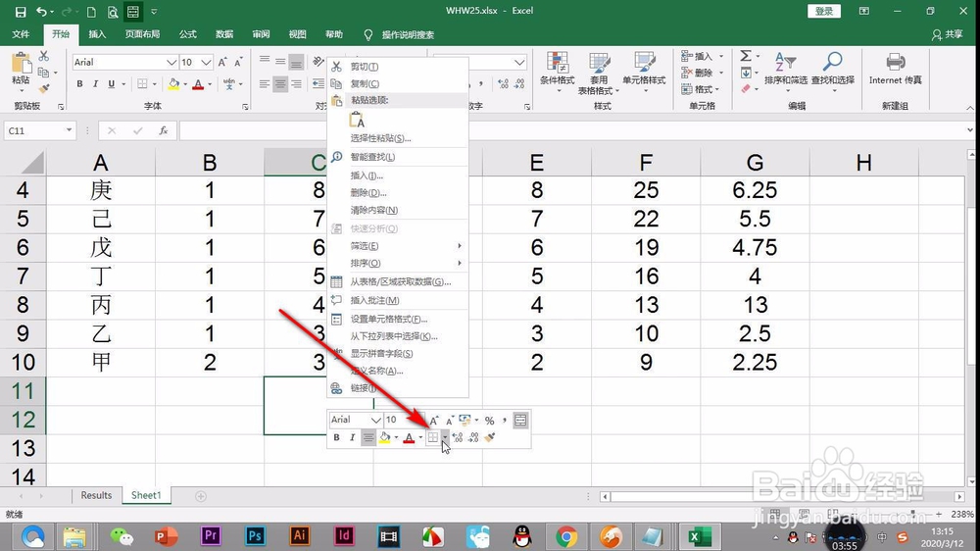The height and width of the screenshot is (551, 980).
Task: Toggle Align Left in the ribbon
Action: (265, 83)
